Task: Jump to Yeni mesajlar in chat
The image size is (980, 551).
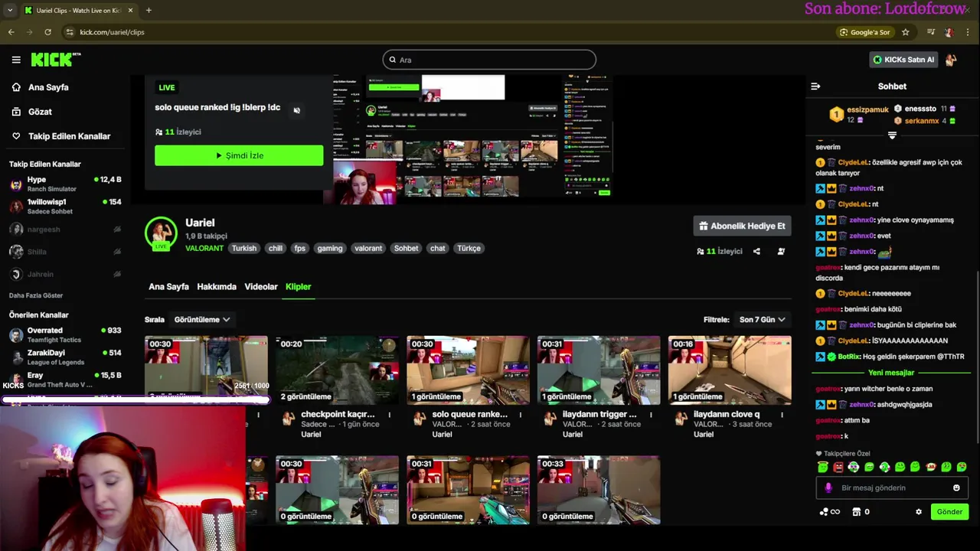Action: [x=891, y=373]
